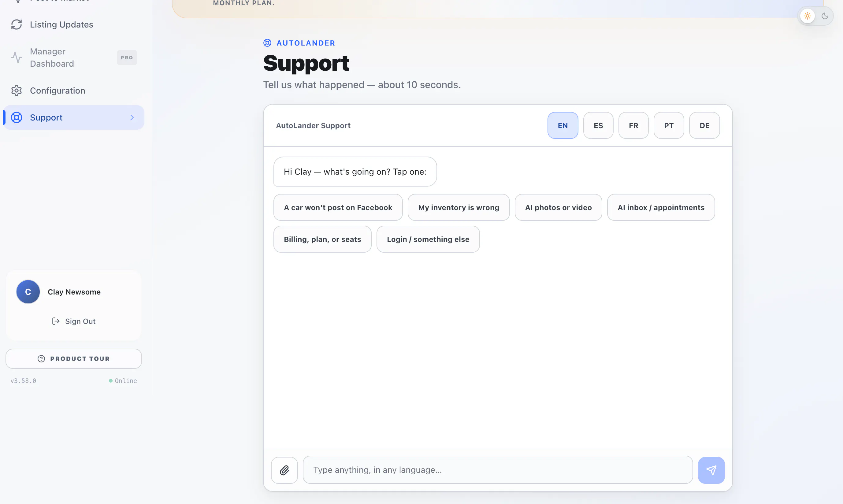
Task: Click the Online status indicator
Action: pyautogui.click(x=123, y=381)
